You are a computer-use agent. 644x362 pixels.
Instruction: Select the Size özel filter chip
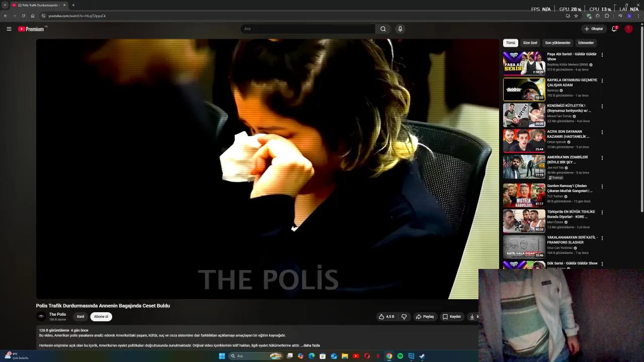(530, 43)
